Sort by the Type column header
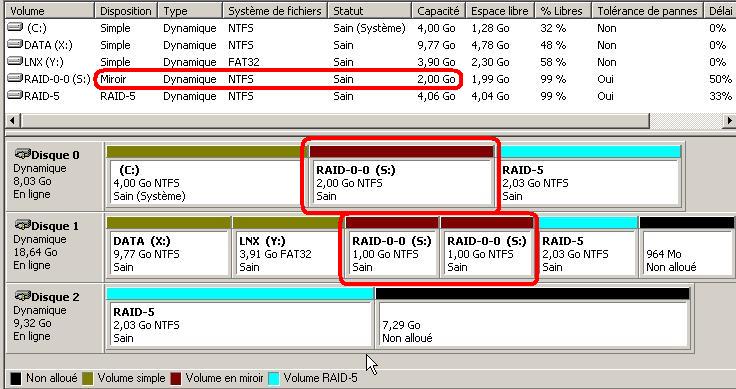 pos(190,11)
